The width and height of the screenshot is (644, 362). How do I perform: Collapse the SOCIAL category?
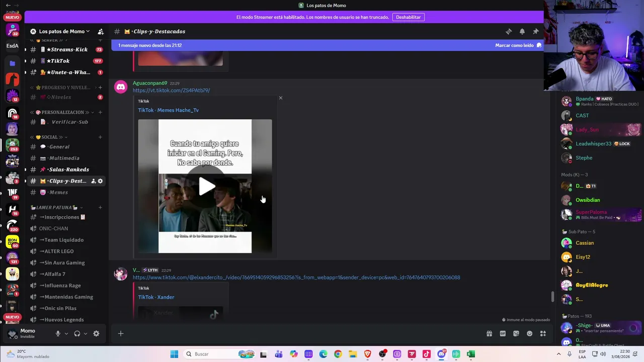coord(50,137)
